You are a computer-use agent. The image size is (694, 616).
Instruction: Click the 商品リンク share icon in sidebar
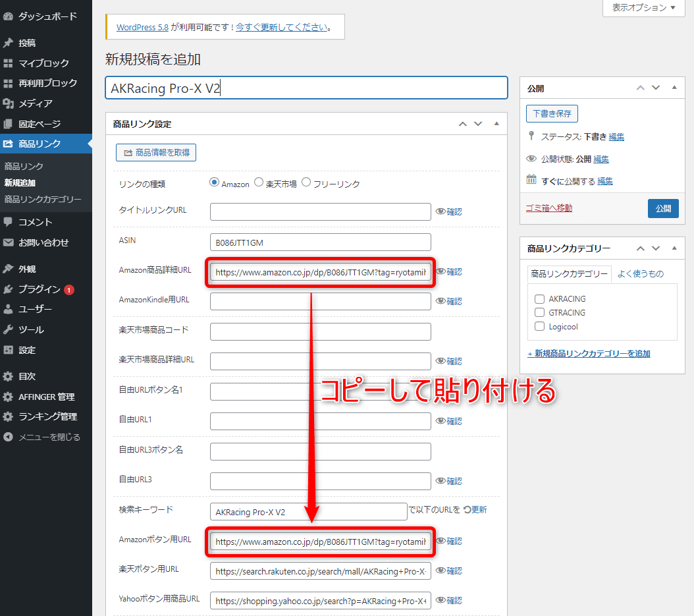pyautogui.click(x=8, y=144)
